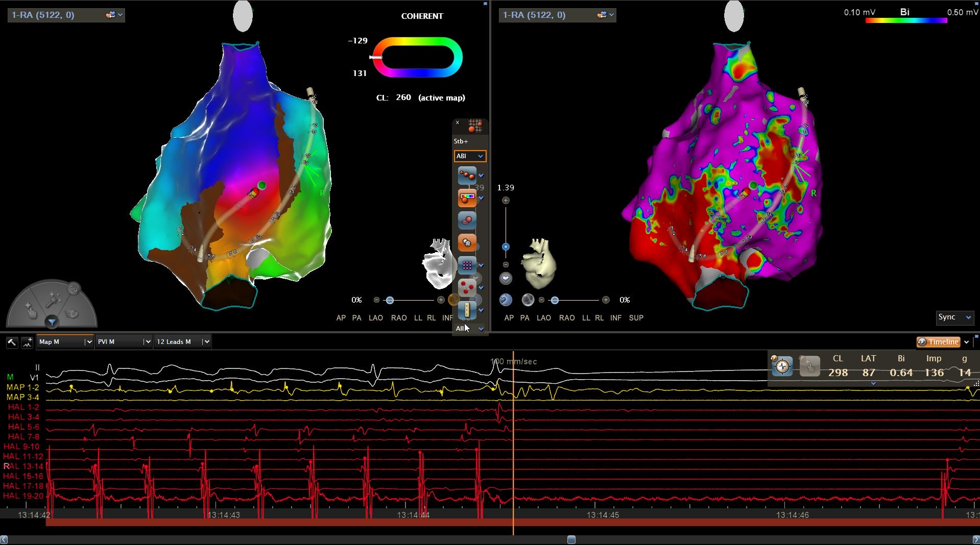Click the funnel filter icon in semicircle widget
Viewport: 980px width, 545px height.
click(x=52, y=321)
